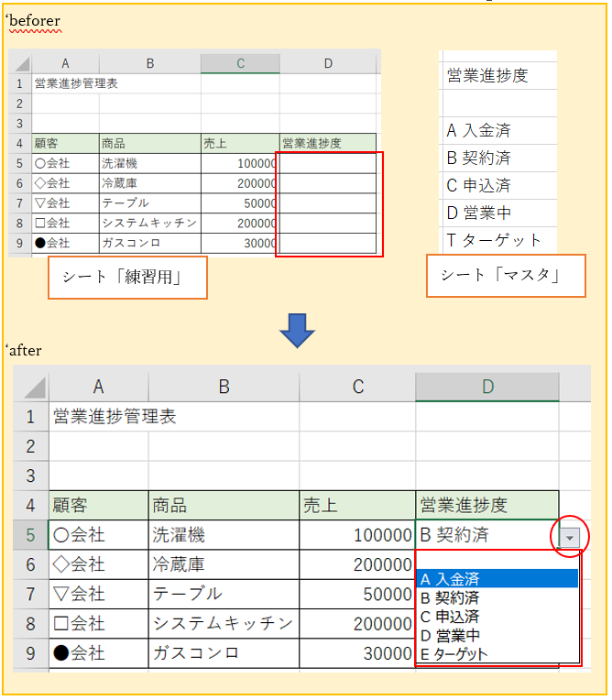Select the "洗濯機" cell in the after sheet
Image resolution: width=612 pixels, height=700 pixels.
(223, 535)
